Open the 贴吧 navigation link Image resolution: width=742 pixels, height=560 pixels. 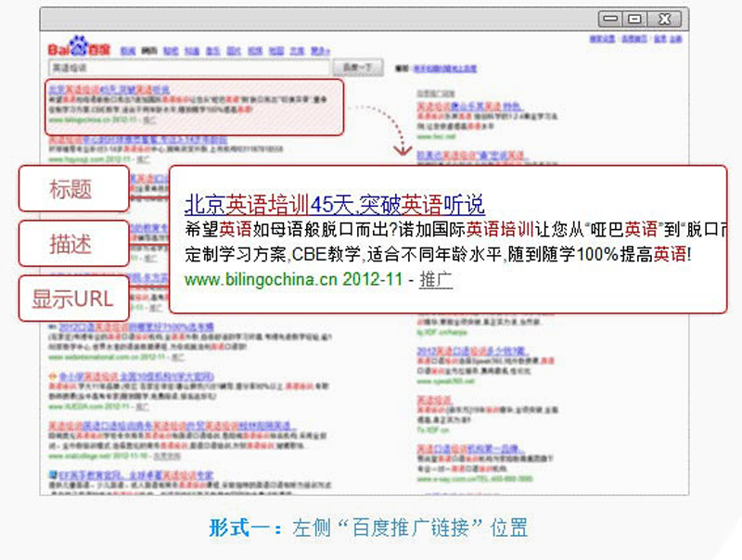point(171,51)
